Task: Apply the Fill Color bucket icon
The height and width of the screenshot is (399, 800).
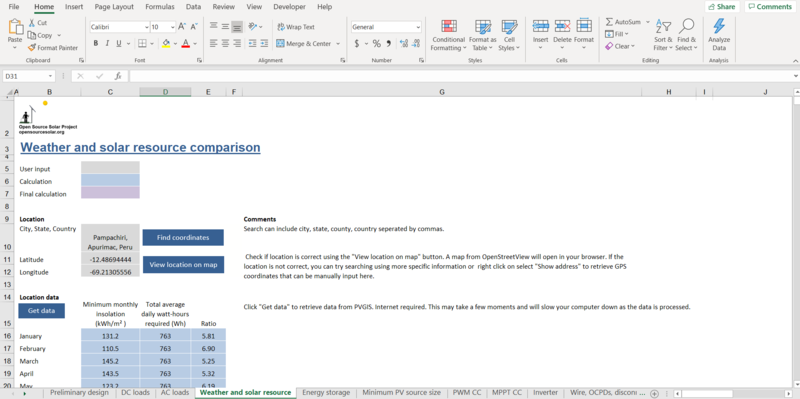Action: pos(166,43)
